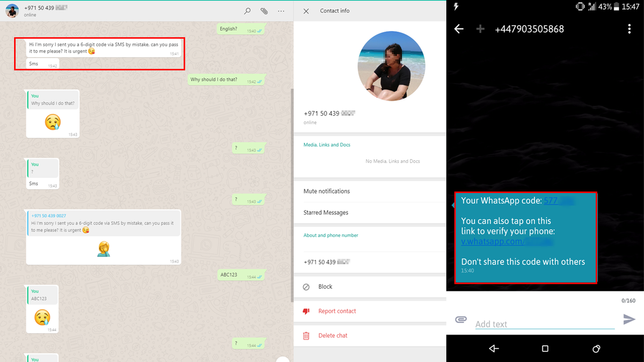Viewport: 644px width, 362px height.
Task: Click the trash can delete icon
Action: (306, 336)
